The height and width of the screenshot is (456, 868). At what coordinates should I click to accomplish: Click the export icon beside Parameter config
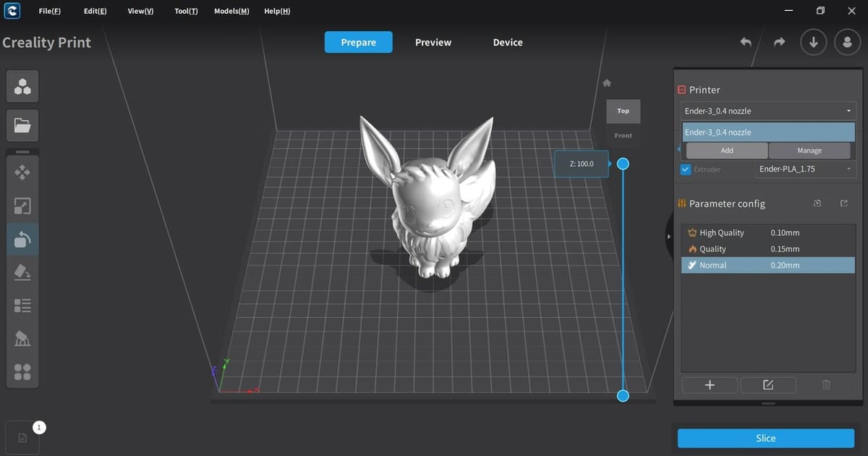843,203
